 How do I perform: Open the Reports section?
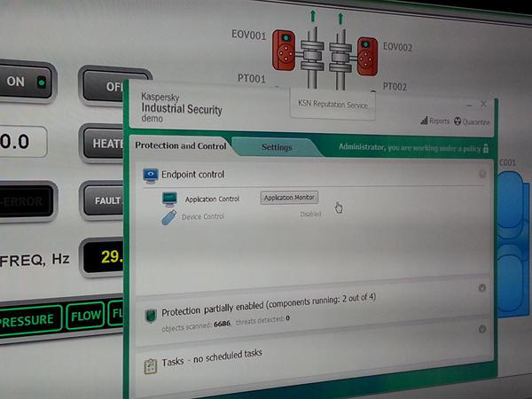click(x=435, y=121)
